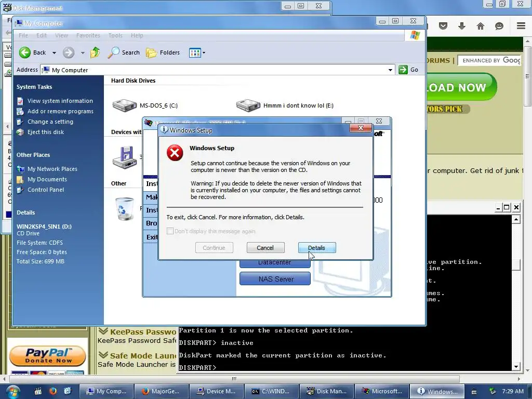Tick 'Don't display this message again' checkbox

point(170,231)
